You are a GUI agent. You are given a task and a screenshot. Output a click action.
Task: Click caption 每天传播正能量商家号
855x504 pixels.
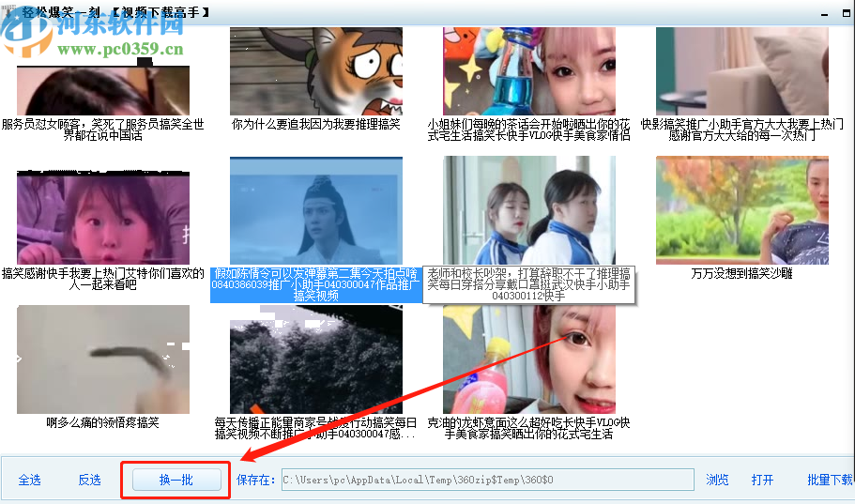point(316,428)
